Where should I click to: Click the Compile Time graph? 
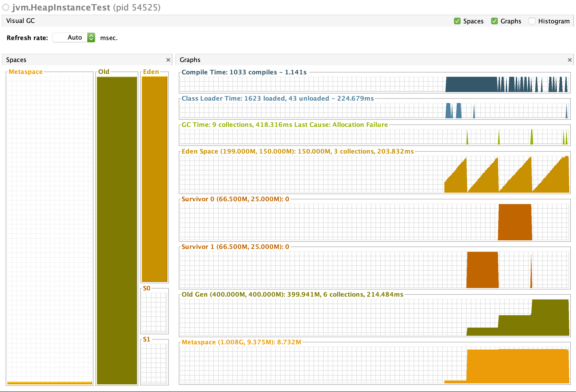pyautogui.click(x=374, y=84)
